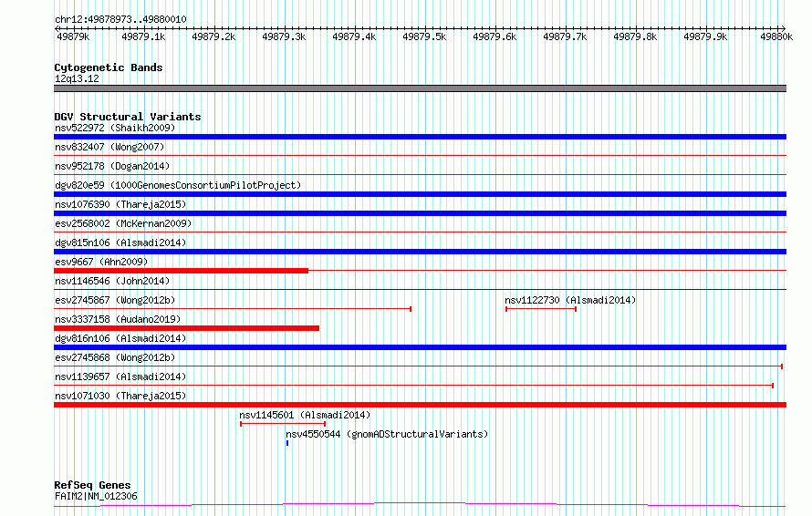Click the thick red bar under nsv1071030
The height and width of the screenshot is (516, 812).
coord(420,405)
